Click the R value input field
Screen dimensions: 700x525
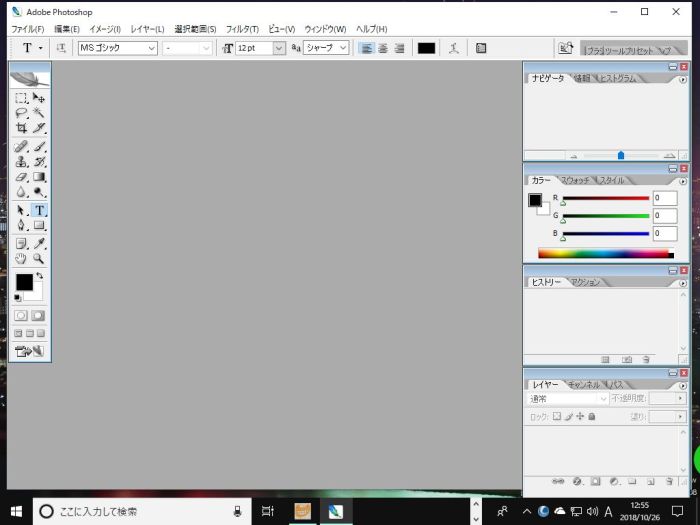click(664, 198)
